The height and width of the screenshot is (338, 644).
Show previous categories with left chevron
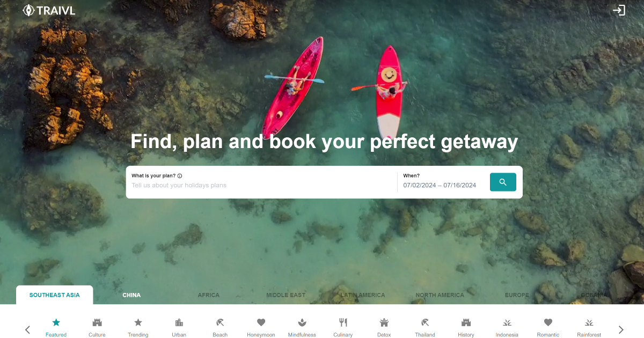click(x=28, y=329)
